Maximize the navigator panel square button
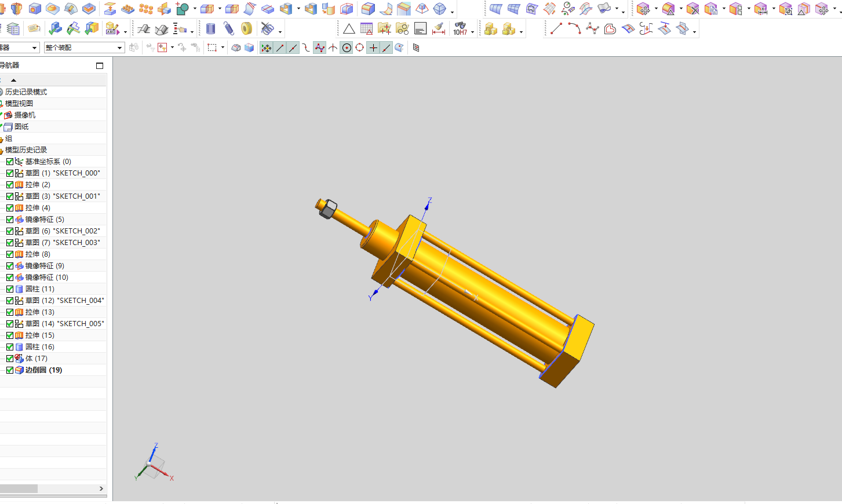This screenshot has height=504, width=842. 100,65
